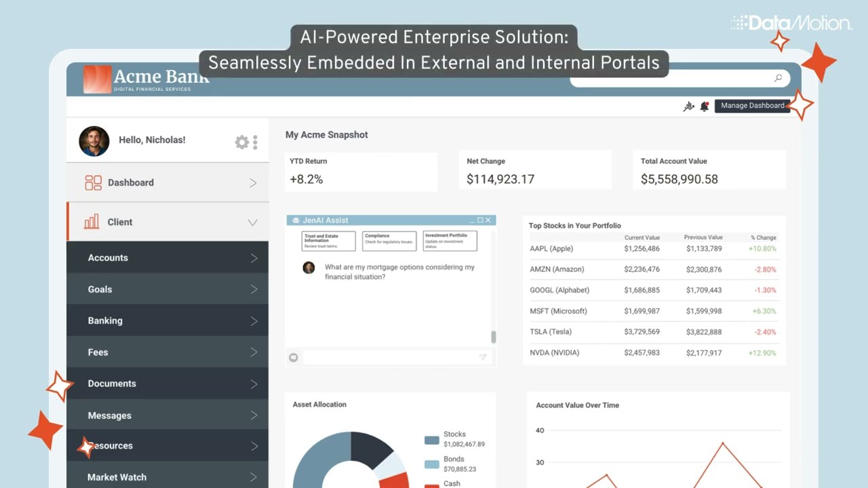The height and width of the screenshot is (488, 868).
Task: Expand the Market Watch row chevron
Action: pos(254,478)
